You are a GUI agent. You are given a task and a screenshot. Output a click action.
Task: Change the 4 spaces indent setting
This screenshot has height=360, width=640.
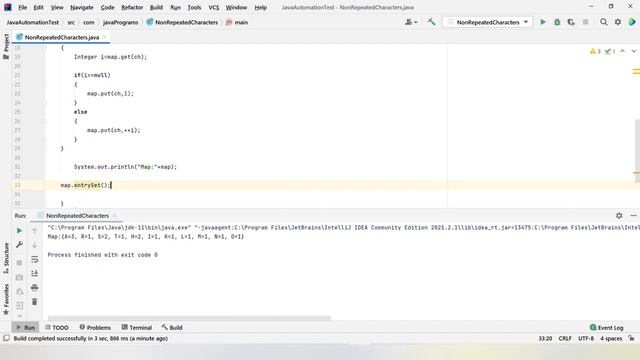point(611,338)
